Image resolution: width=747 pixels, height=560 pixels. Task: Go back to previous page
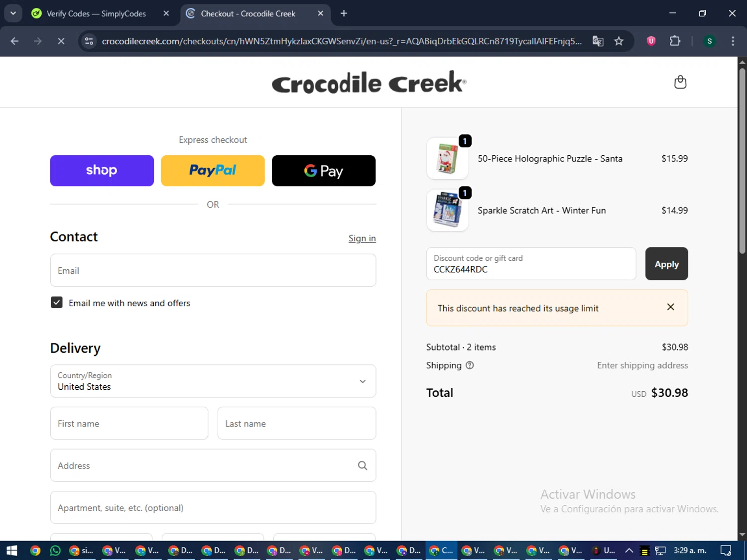click(x=14, y=41)
